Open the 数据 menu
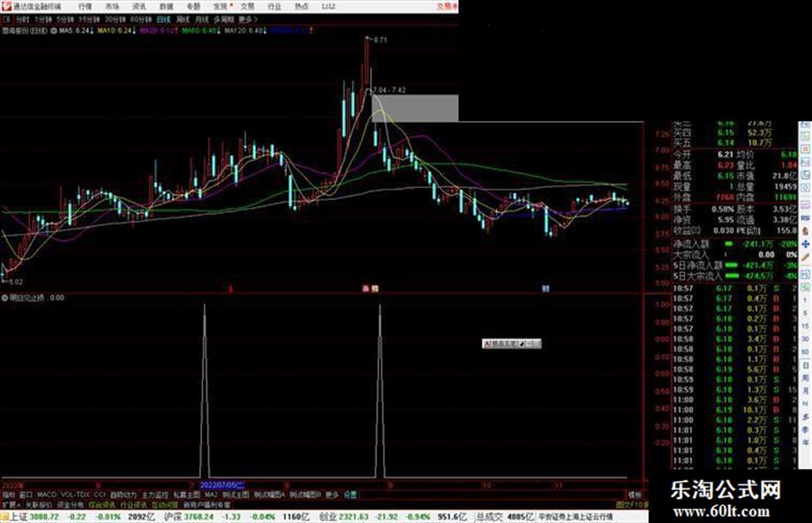This screenshot has height=523, width=812. pyautogui.click(x=166, y=7)
